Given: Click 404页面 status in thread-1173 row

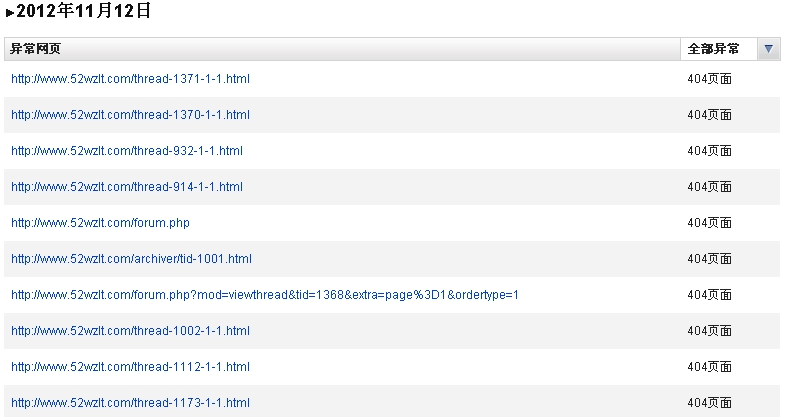Looking at the screenshot, I should (709, 403).
